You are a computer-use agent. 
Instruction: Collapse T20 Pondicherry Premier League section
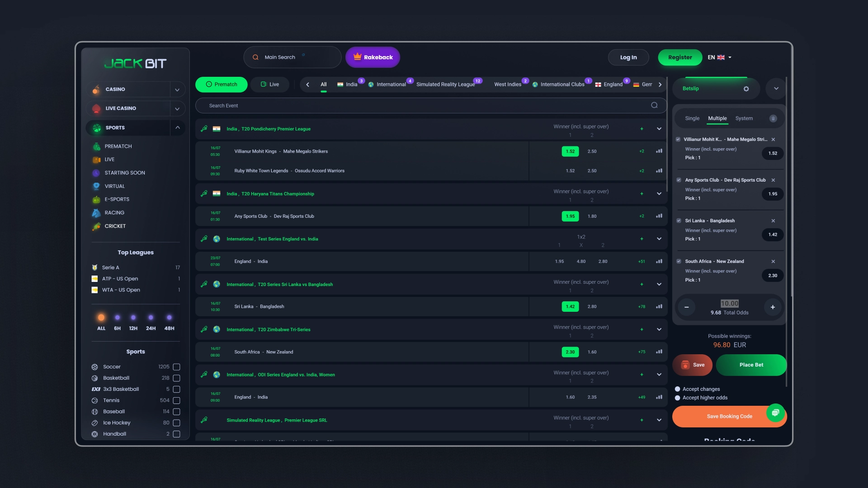659,129
